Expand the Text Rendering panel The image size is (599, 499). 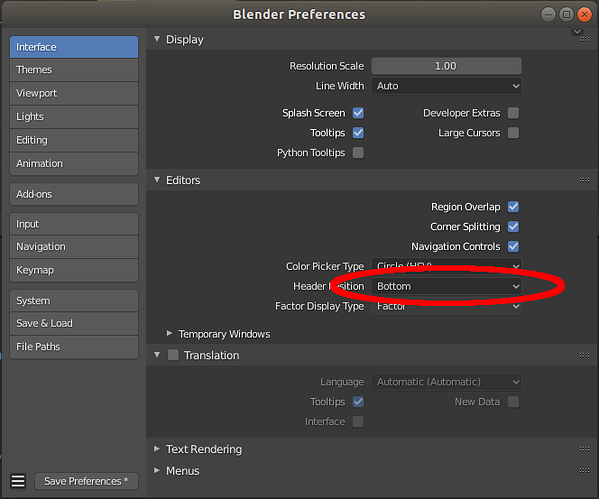[157, 449]
